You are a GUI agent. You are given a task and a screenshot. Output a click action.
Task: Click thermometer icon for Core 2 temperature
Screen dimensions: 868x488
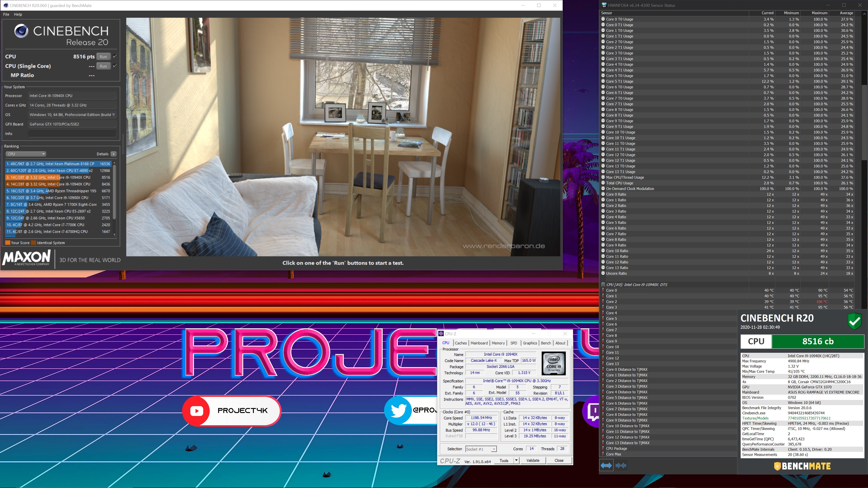(603, 302)
